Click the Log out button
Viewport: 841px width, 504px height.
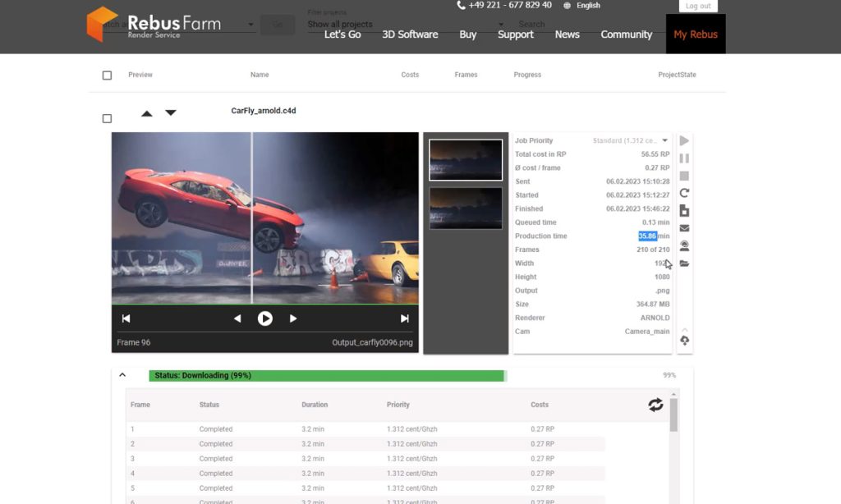[697, 6]
